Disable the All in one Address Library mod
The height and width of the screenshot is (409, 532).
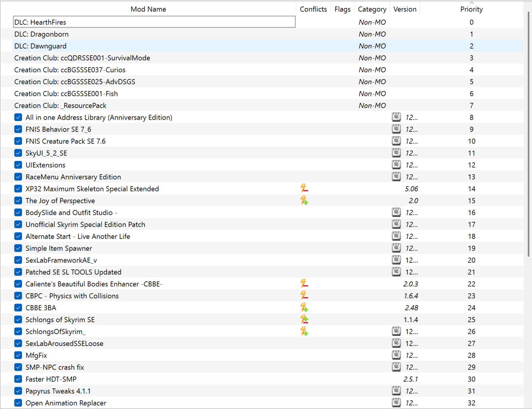(x=18, y=117)
